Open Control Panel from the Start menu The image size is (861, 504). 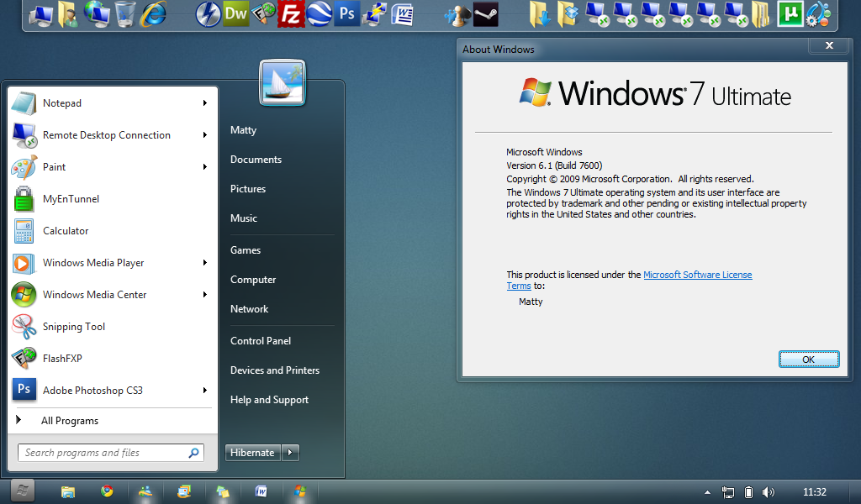[x=261, y=340]
